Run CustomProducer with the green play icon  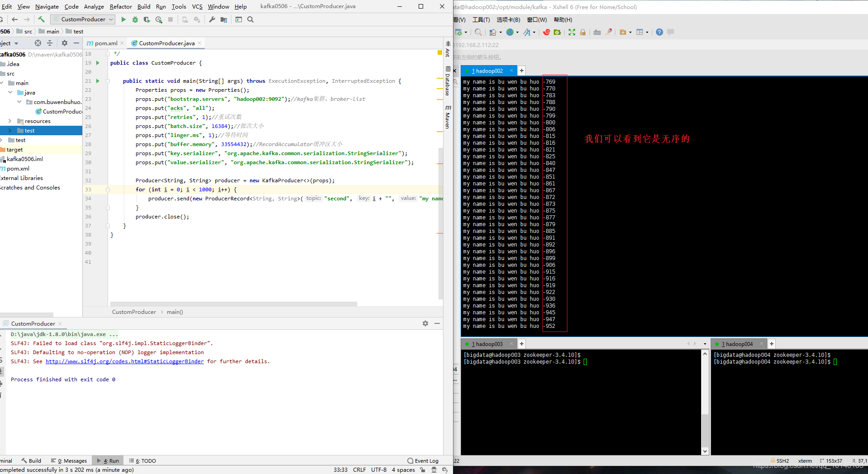click(x=123, y=19)
